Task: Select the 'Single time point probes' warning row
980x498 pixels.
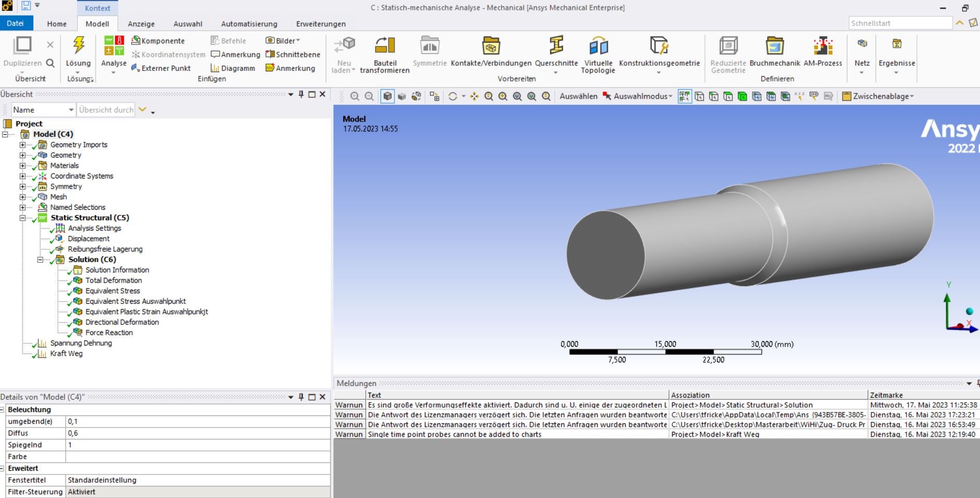Action: pos(656,434)
